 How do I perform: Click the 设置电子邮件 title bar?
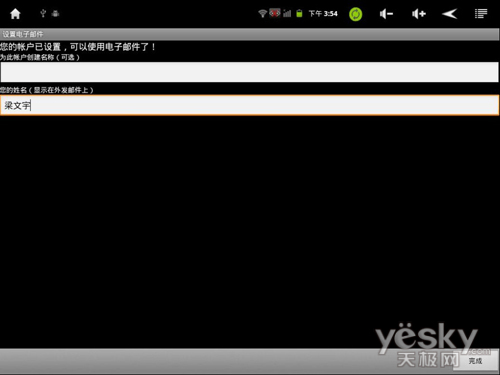(250, 34)
